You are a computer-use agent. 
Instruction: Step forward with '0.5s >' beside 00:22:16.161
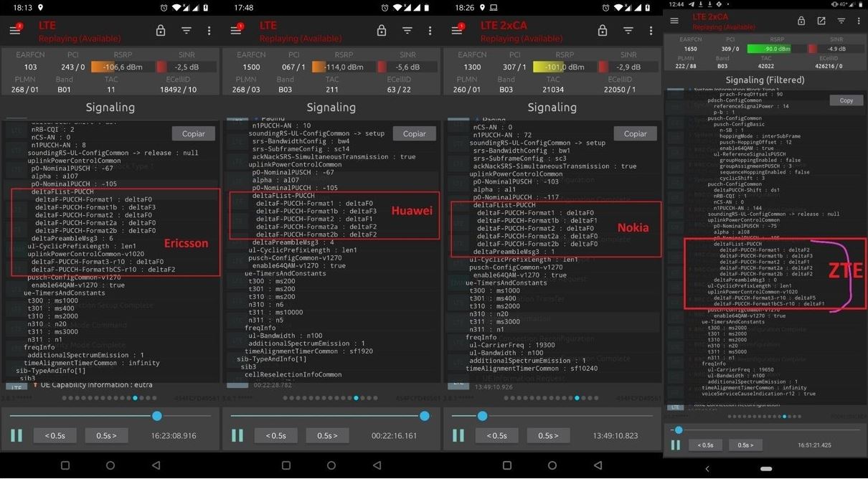327,435
